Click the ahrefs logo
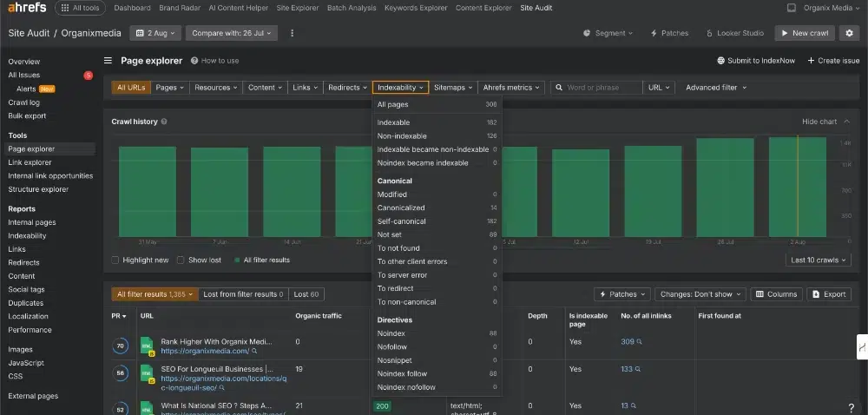The width and height of the screenshot is (868, 415). [x=28, y=8]
